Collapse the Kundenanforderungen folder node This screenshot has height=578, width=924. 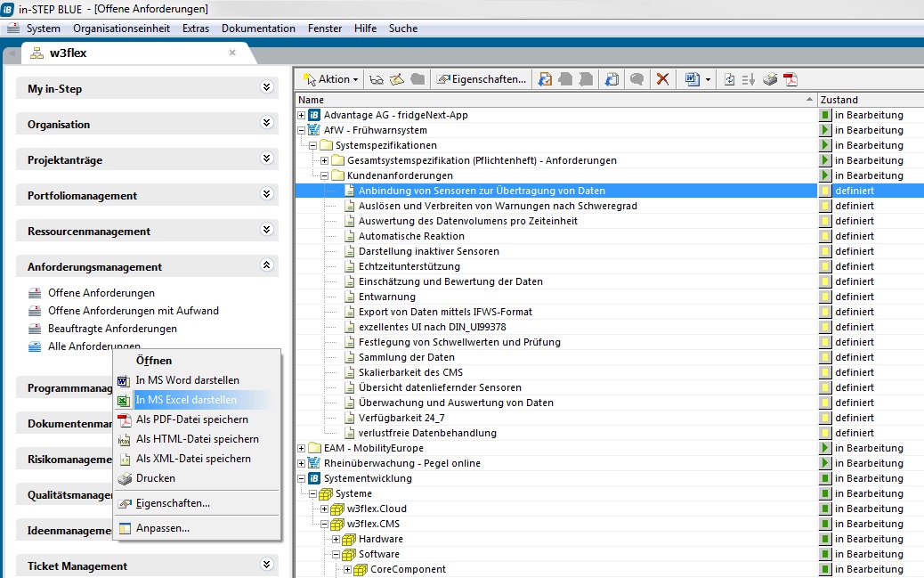coord(325,175)
